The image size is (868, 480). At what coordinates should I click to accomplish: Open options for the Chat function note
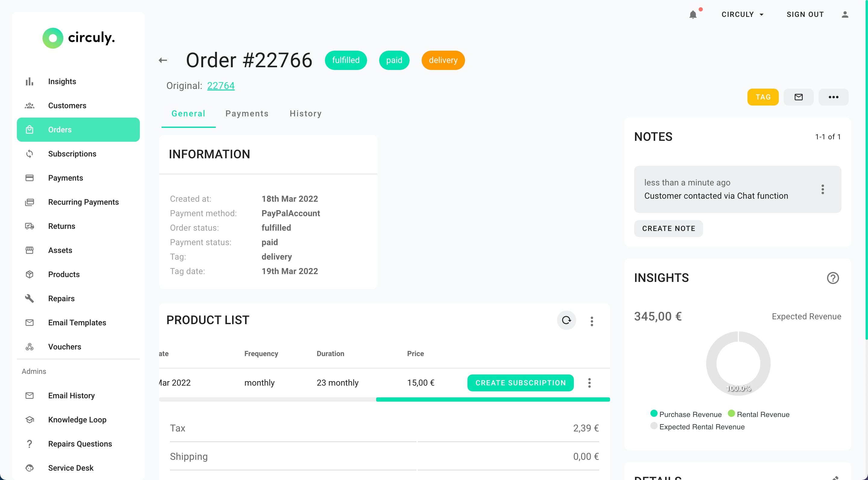pyautogui.click(x=822, y=189)
